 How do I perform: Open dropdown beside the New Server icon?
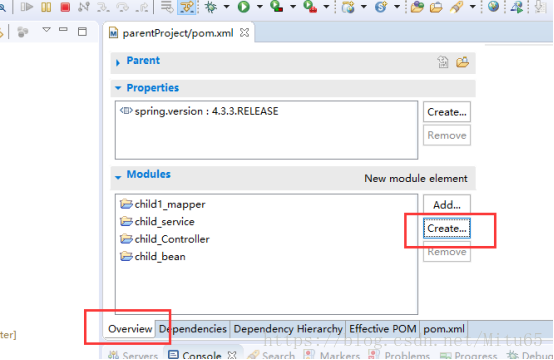(364, 6)
